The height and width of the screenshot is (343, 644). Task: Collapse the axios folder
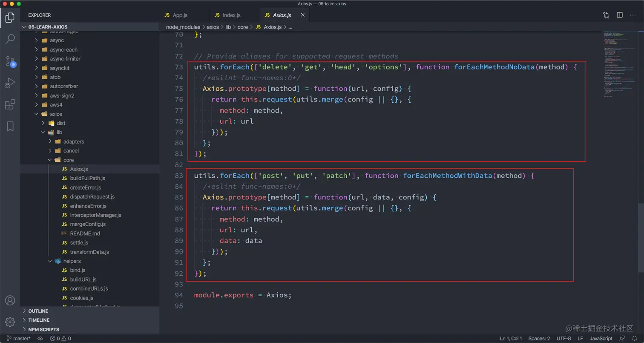[x=90, y=114]
